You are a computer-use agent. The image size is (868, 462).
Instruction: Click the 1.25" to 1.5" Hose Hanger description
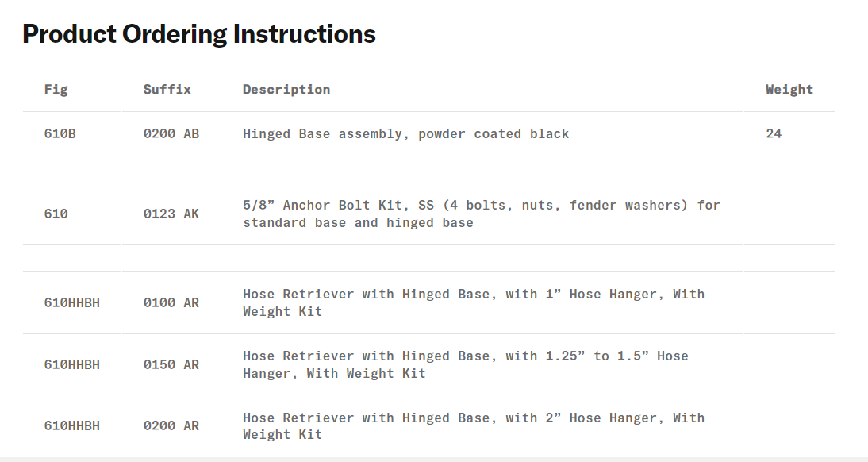[x=466, y=365]
